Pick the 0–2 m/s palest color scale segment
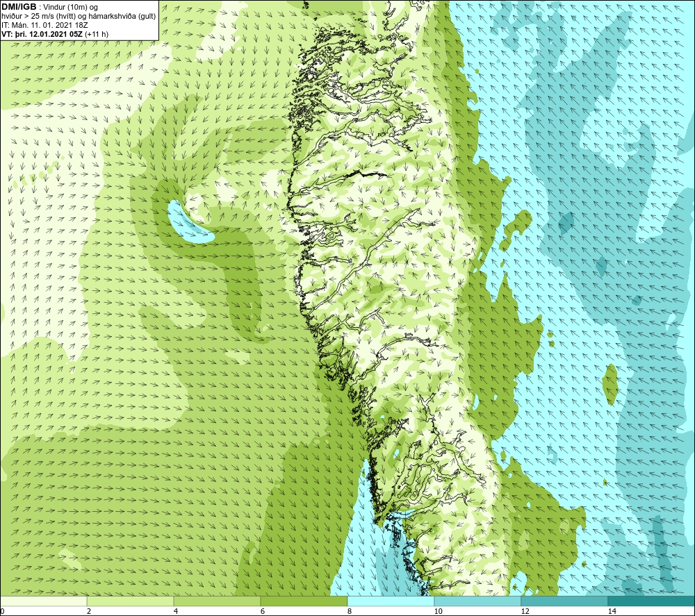The image size is (695, 616). click(x=43, y=601)
